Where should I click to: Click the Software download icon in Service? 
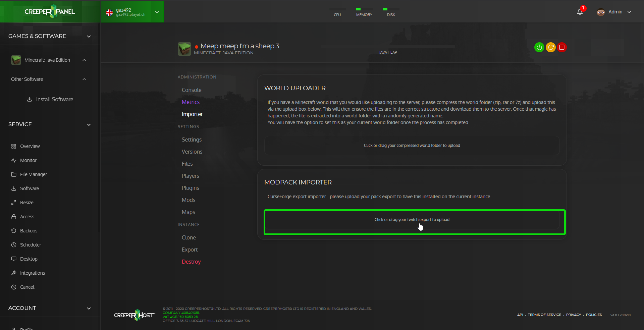tap(14, 188)
